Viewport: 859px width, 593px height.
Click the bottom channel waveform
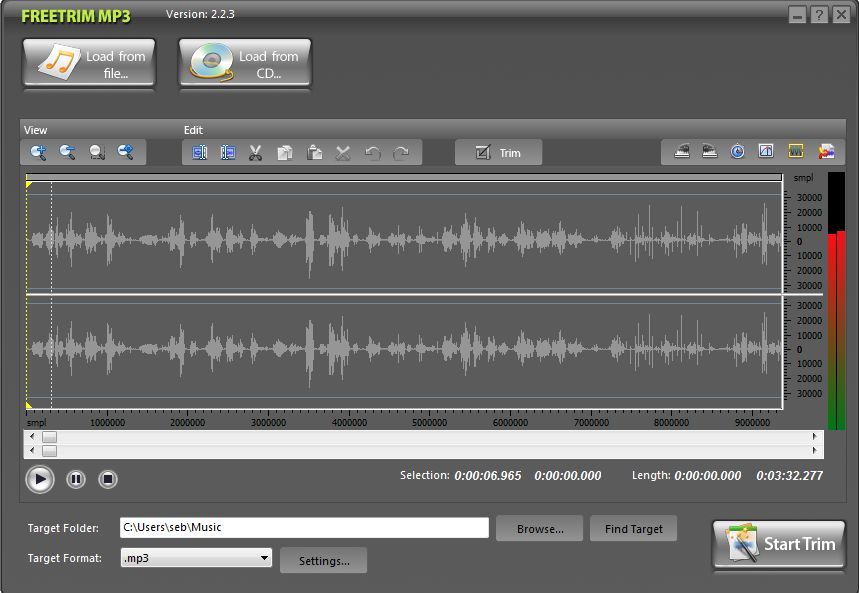[404, 352]
